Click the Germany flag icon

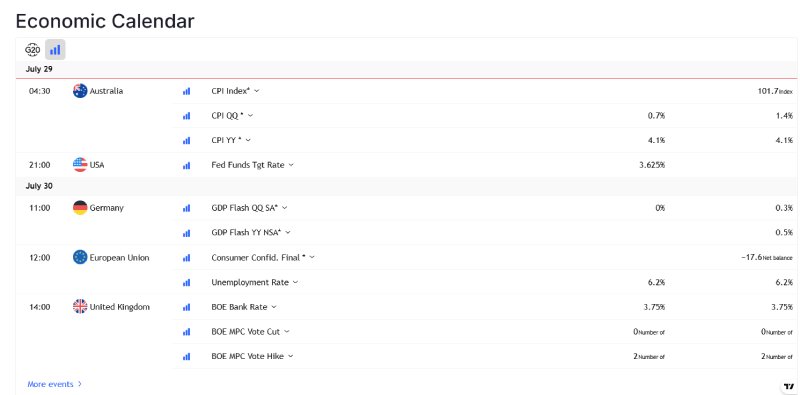pos(80,208)
